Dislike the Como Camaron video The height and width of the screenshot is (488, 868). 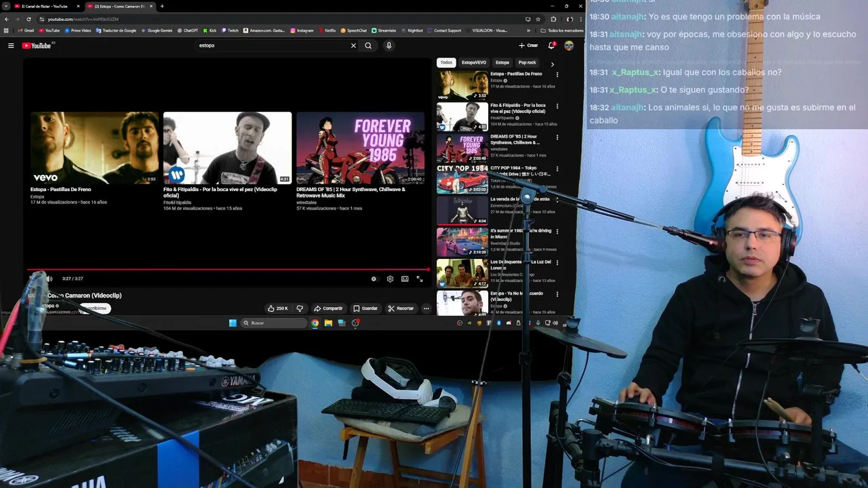[x=300, y=308]
